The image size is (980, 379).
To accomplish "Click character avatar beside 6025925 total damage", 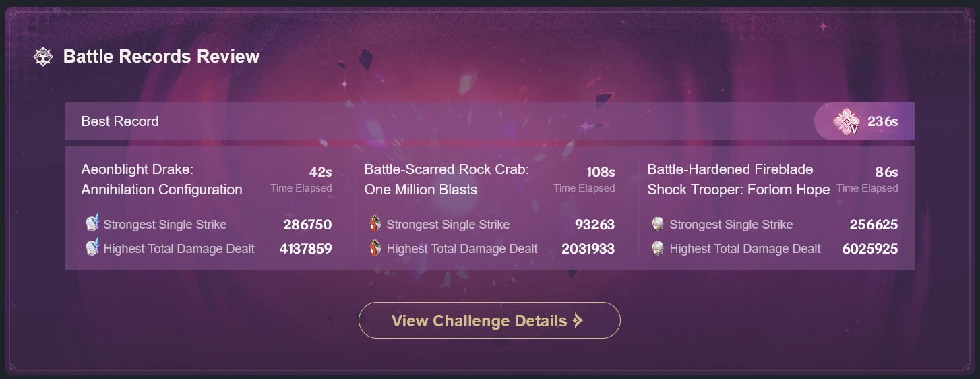I will 659,249.
